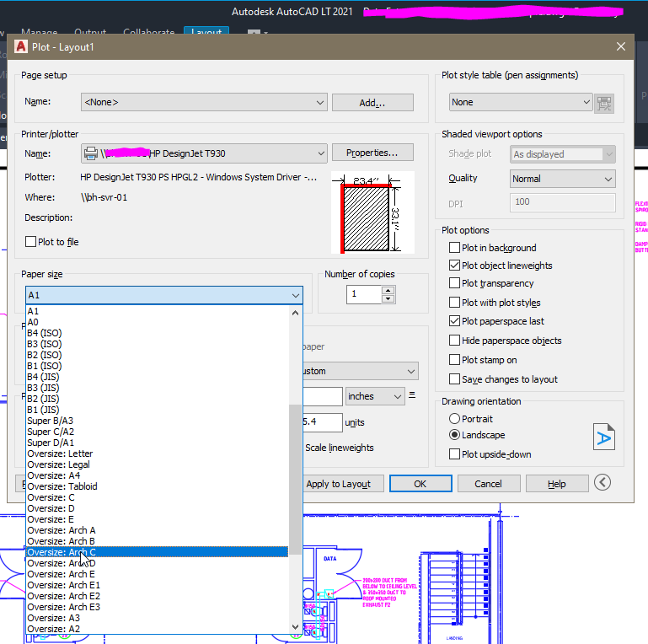Open printer Name dropdown HP DesignJet T930
648x644 pixels.
pos(204,153)
